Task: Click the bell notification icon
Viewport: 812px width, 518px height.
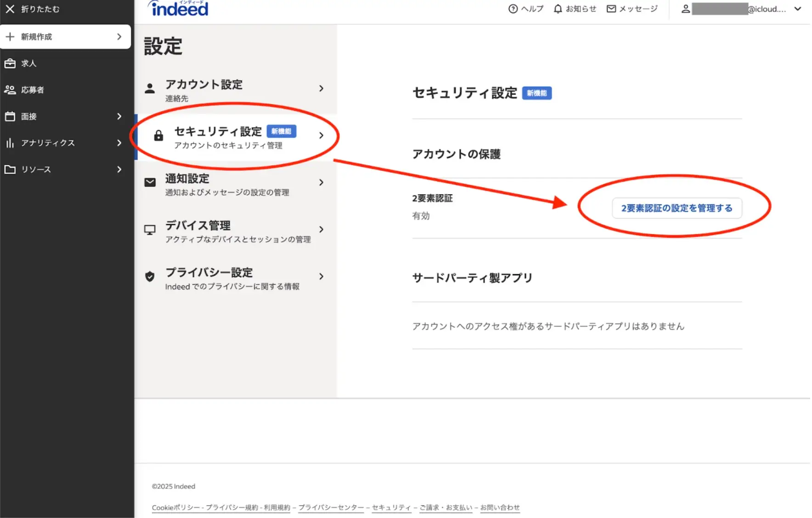Action: click(x=558, y=9)
